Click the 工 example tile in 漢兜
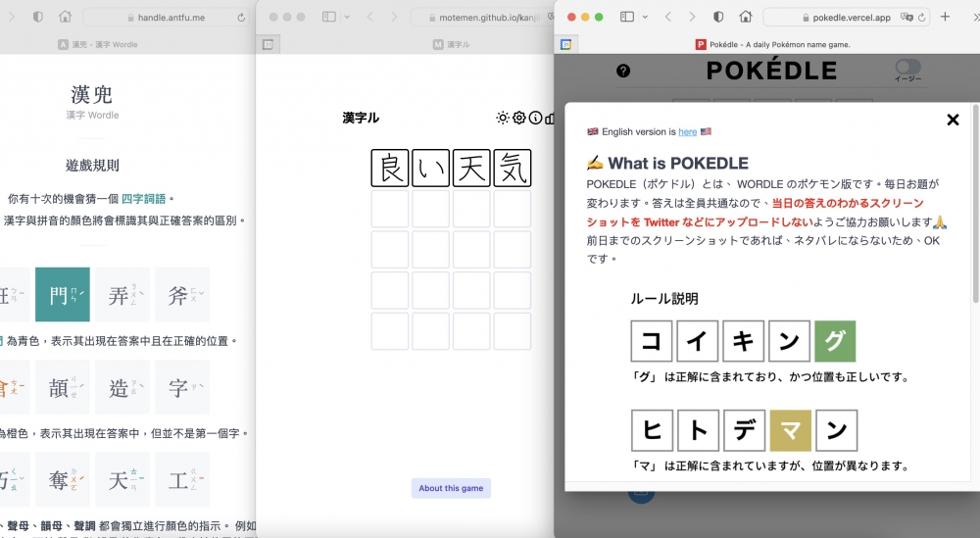The image size is (980, 538). [182, 479]
